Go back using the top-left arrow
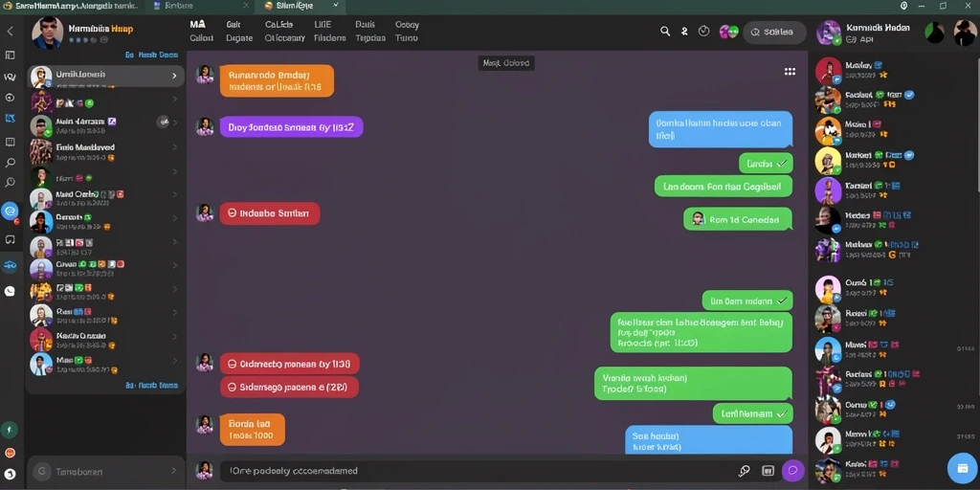 pyautogui.click(x=10, y=32)
